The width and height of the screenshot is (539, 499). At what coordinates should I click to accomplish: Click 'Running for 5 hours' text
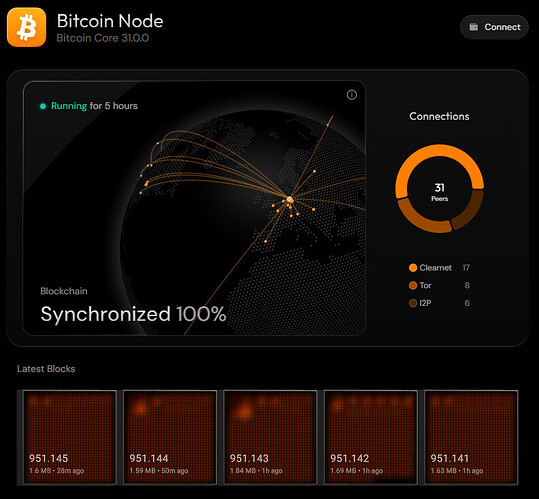click(x=94, y=106)
